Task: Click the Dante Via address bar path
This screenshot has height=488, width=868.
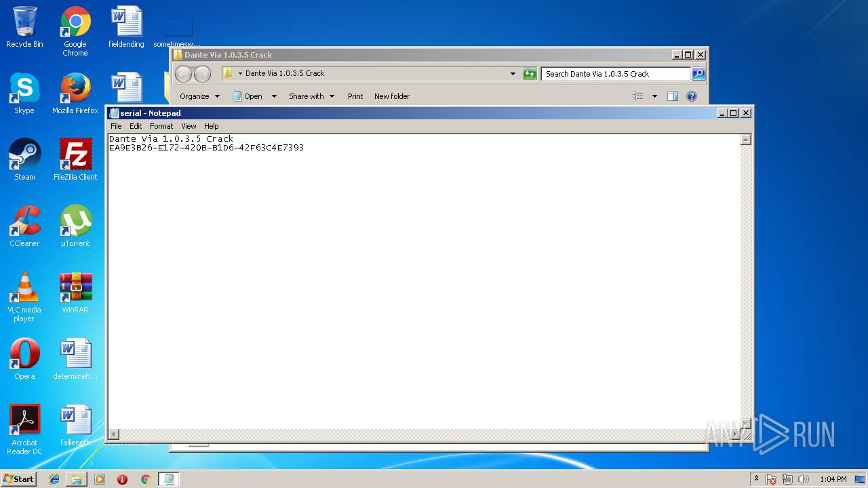Action: click(285, 73)
